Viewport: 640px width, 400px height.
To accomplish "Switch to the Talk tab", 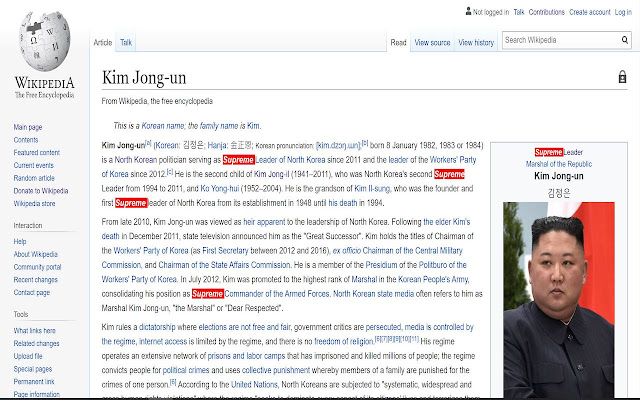I will 126,42.
